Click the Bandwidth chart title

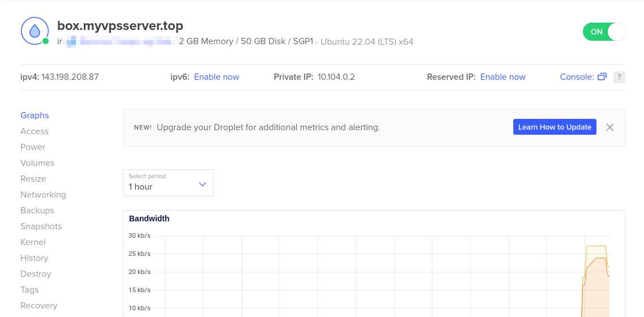(149, 219)
